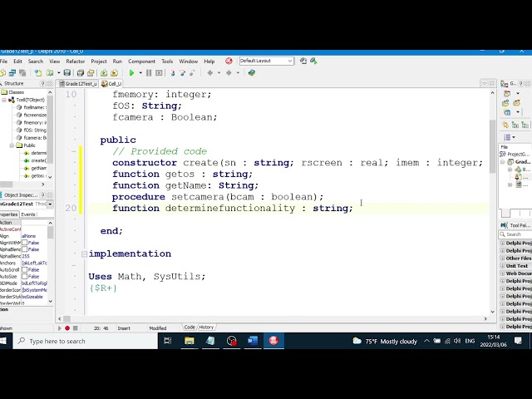Toggle the AlphaBlend False checkbox
Image resolution: width=532 pixels, height=399 pixels.
coord(25,249)
